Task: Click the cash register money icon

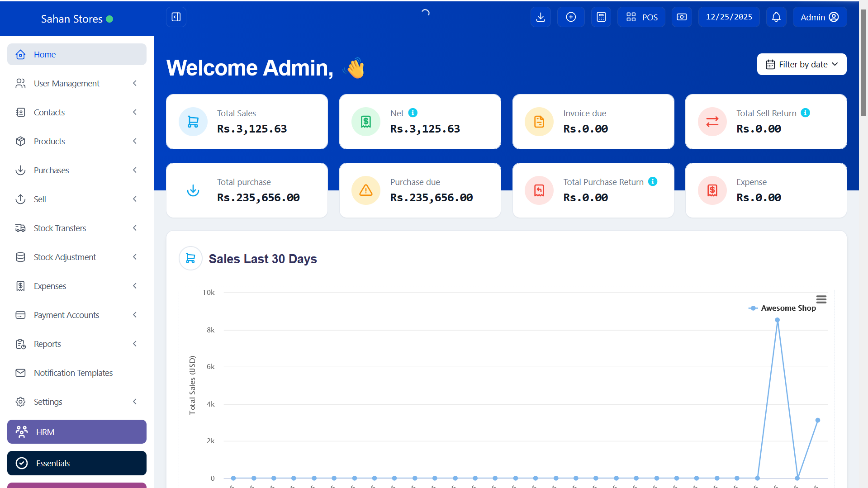Action: 682,17
